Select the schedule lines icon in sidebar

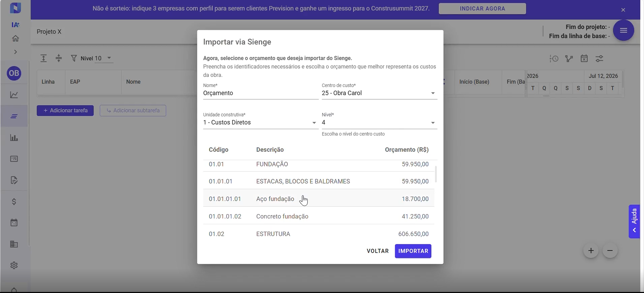click(x=14, y=116)
